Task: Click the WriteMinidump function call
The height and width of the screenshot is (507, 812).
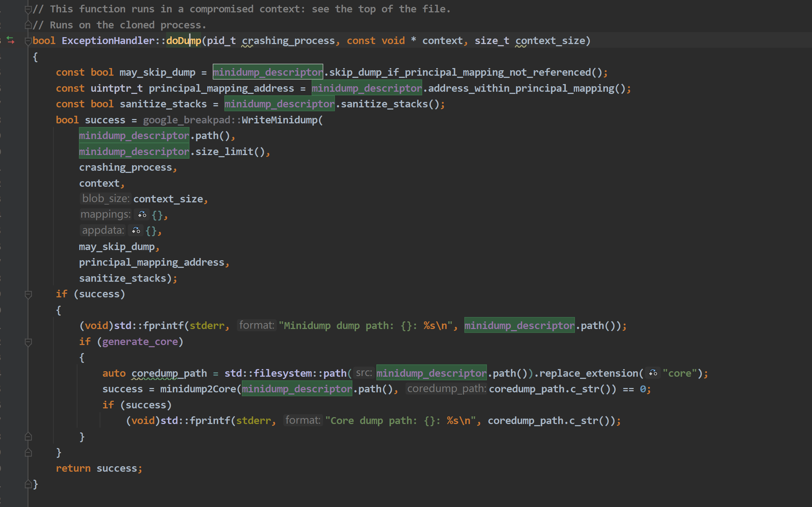Action: point(279,120)
